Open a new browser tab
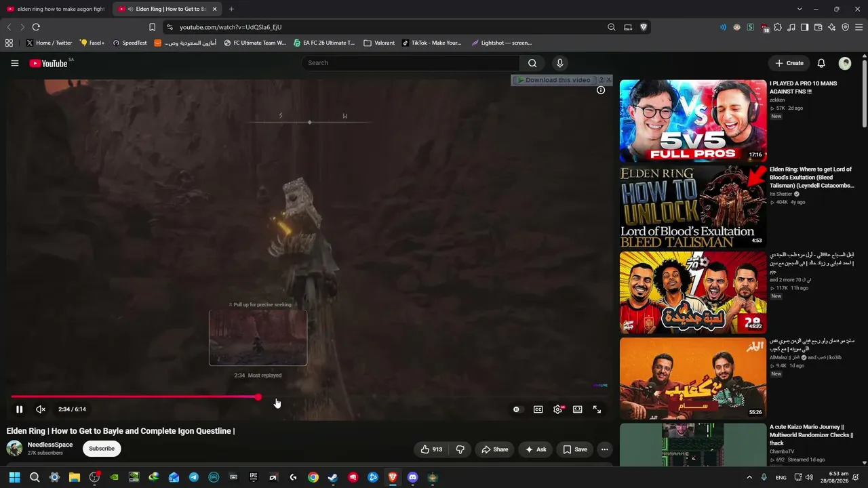 point(231,9)
